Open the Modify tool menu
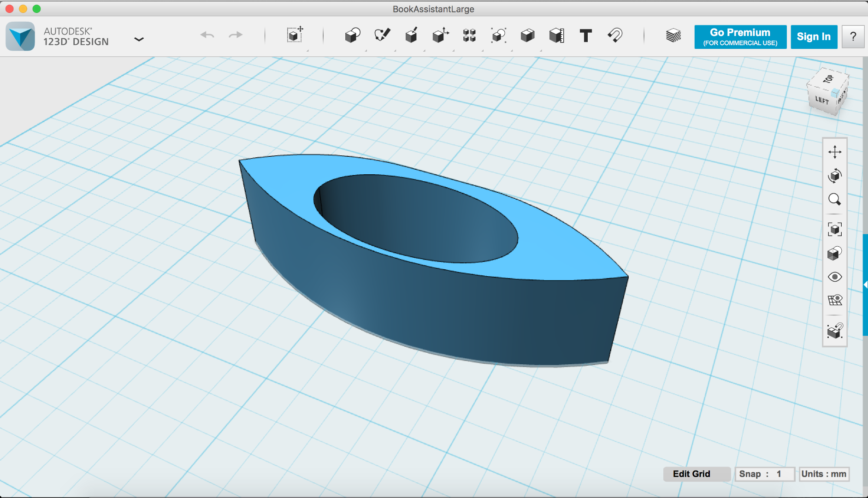 click(441, 35)
